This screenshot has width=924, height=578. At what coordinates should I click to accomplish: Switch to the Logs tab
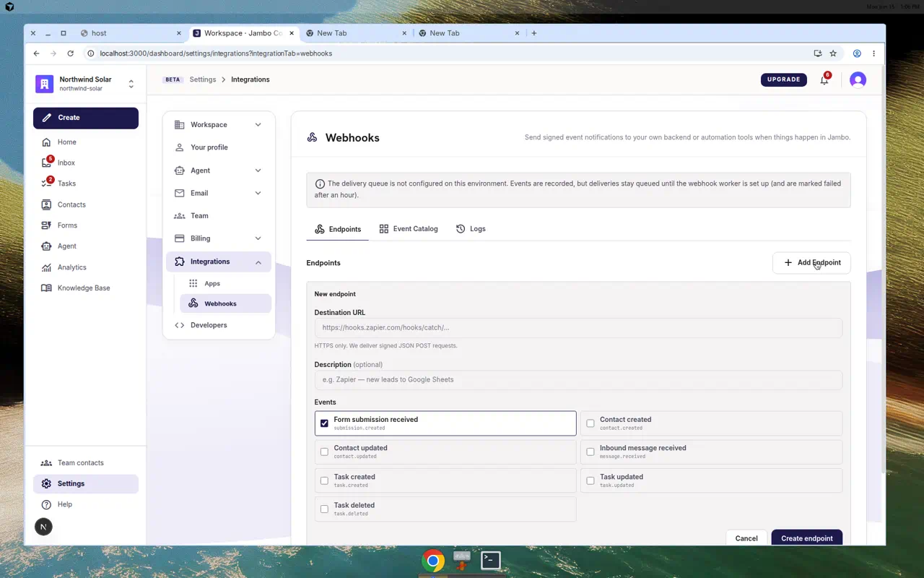(x=471, y=229)
